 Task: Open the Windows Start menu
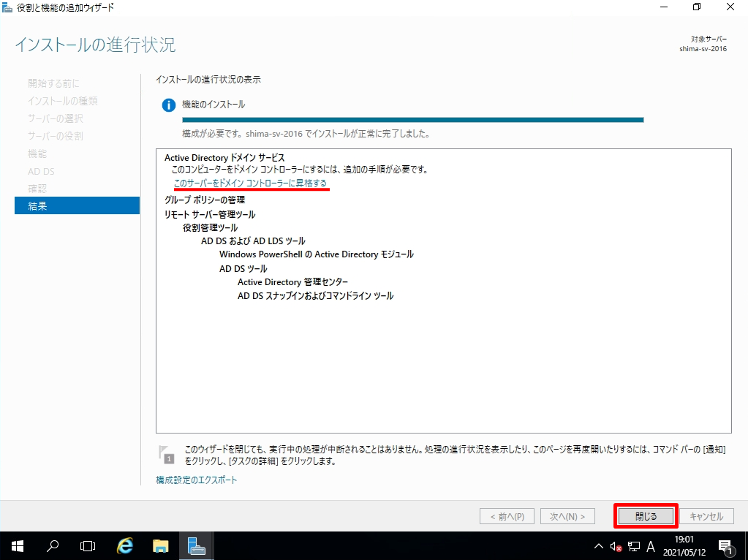click(17, 546)
